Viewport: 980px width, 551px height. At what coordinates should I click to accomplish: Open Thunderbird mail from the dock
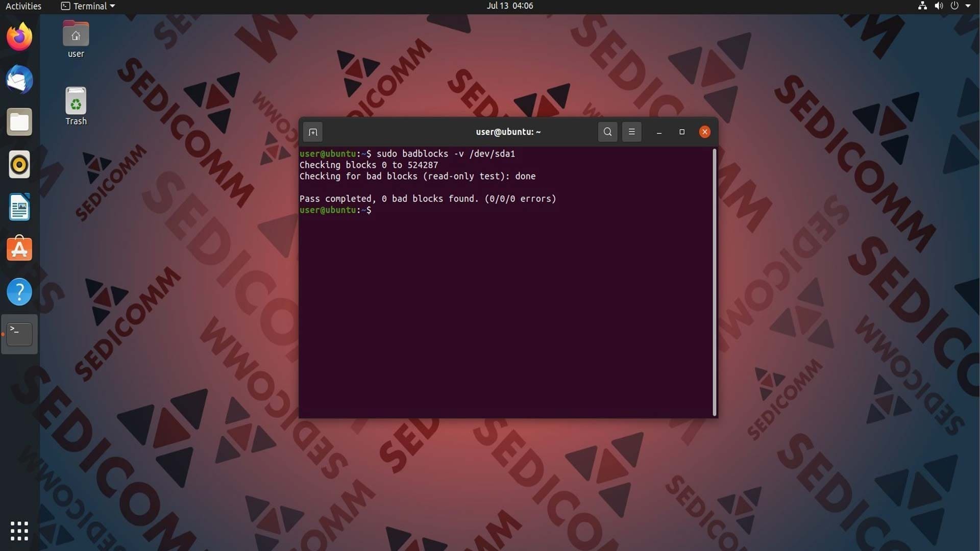[19, 80]
